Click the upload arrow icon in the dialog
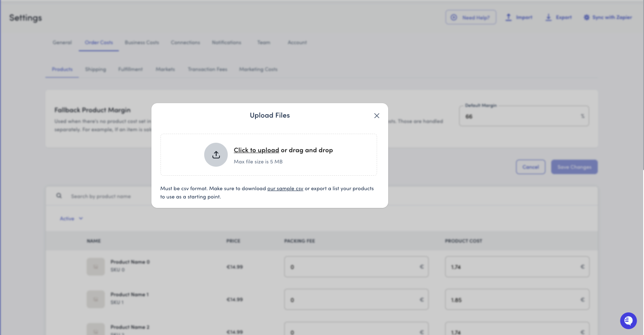The width and height of the screenshot is (644, 335). 216,155
